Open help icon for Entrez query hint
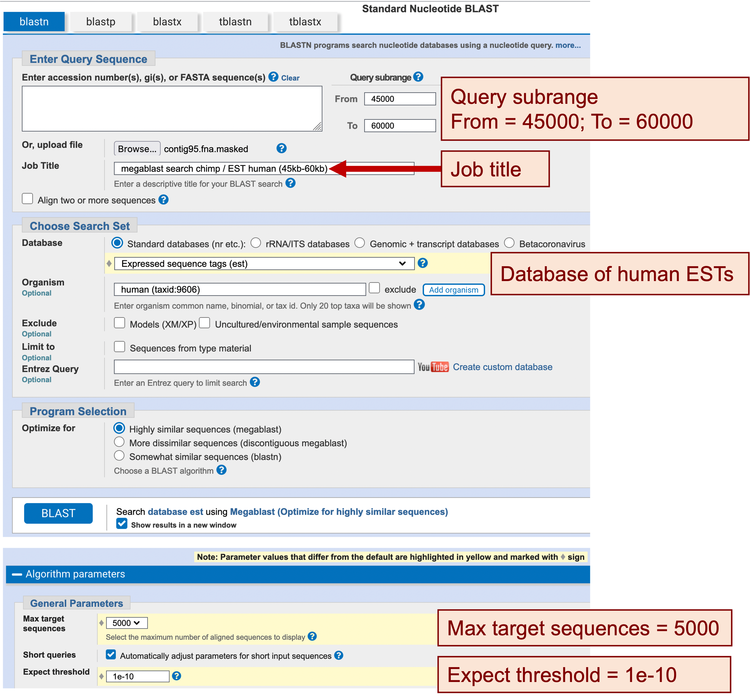The image size is (750, 700). pos(255,382)
